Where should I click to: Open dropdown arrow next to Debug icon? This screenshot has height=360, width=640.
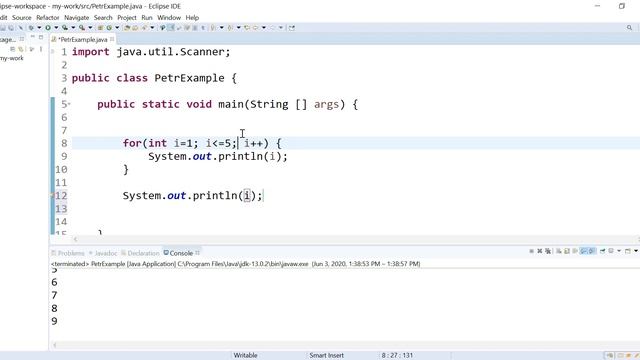(39, 28)
